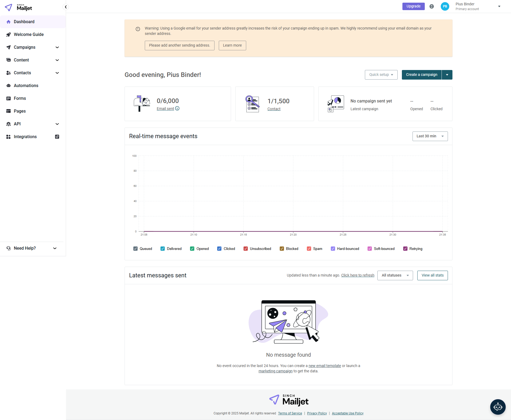Click the 'Click here to refresh' link

point(357,275)
